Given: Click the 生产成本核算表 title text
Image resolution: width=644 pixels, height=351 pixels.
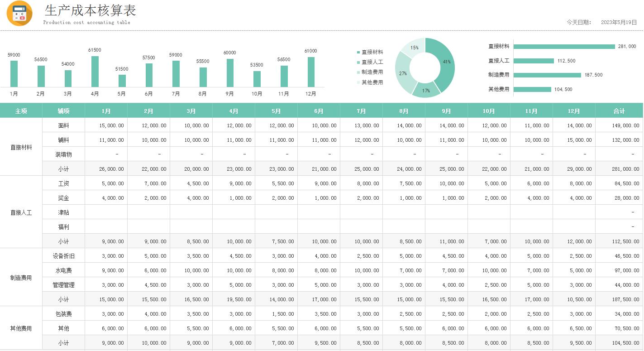Looking at the screenshot, I should pyautogui.click(x=91, y=10).
